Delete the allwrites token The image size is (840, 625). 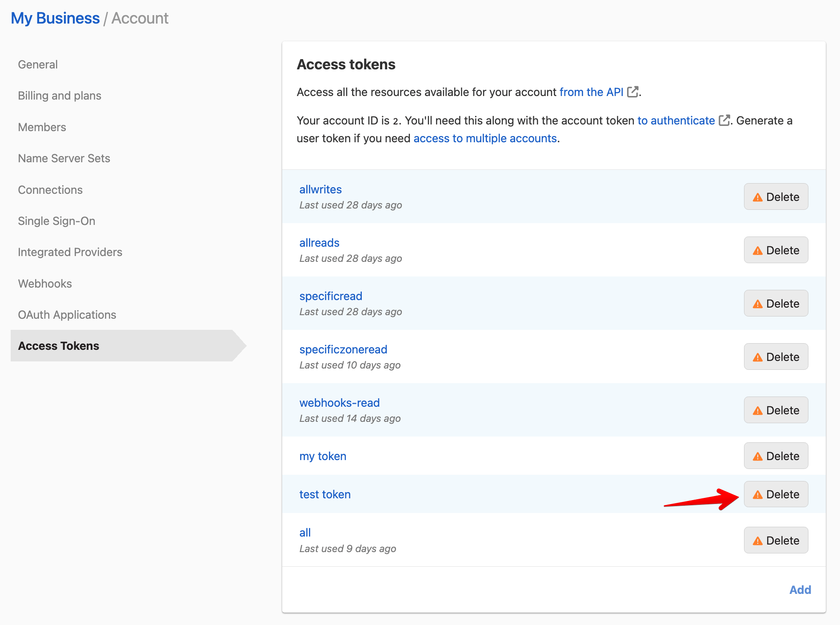click(776, 196)
